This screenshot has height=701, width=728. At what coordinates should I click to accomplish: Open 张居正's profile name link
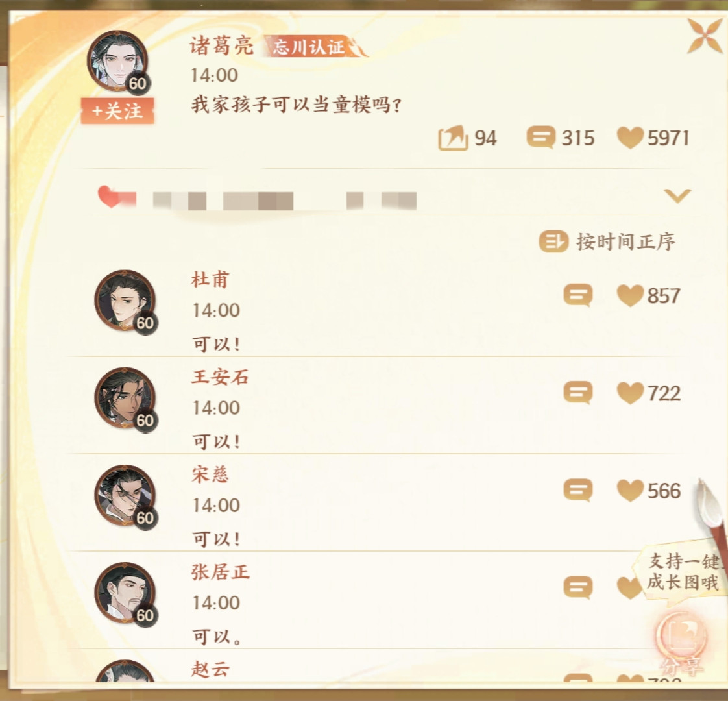(x=221, y=572)
